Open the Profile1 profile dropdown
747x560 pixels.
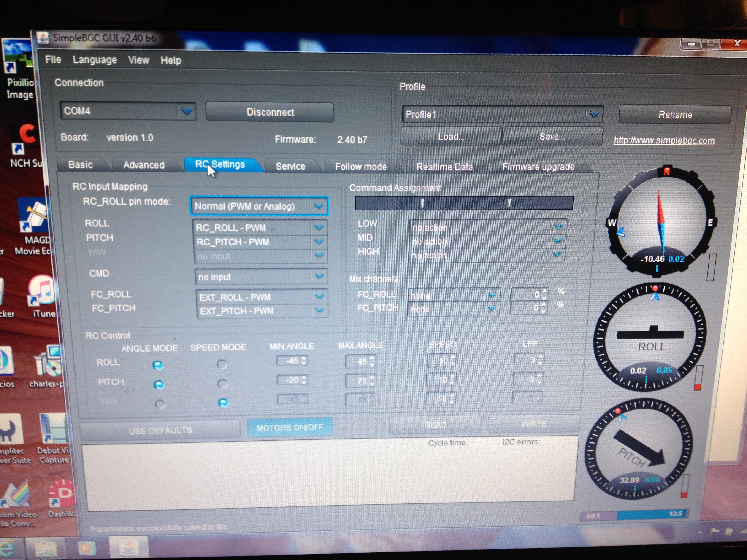[503, 114]
